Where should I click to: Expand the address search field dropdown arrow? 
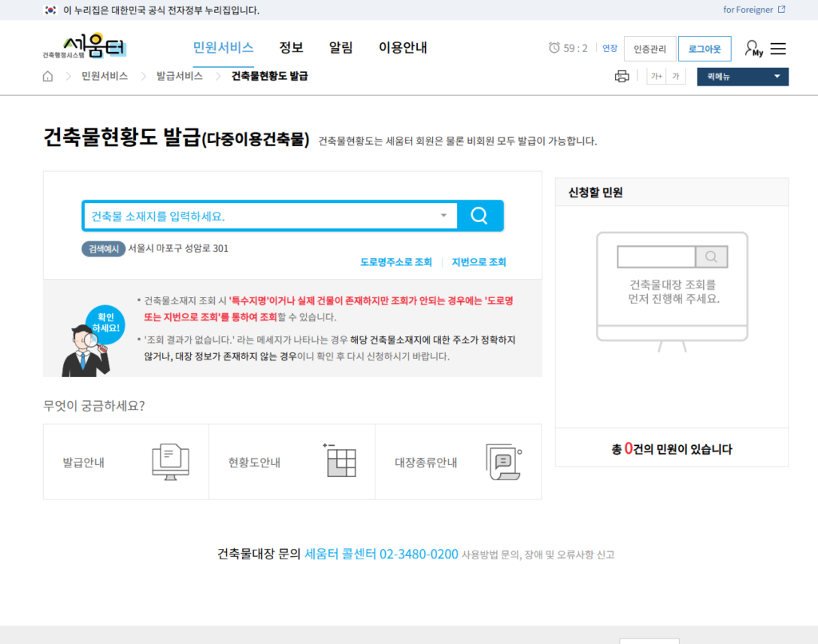pos(444,216)
